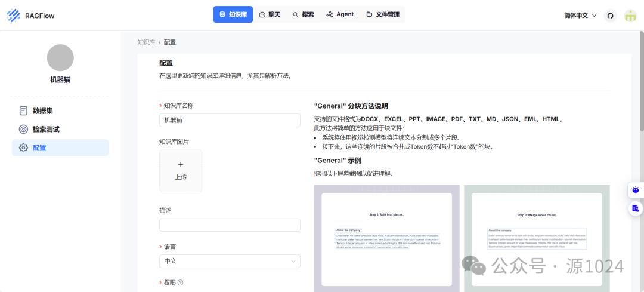Select 数据集 in the sidebar
Viewport: 644px width, 292px height.
tap(60, 111)
